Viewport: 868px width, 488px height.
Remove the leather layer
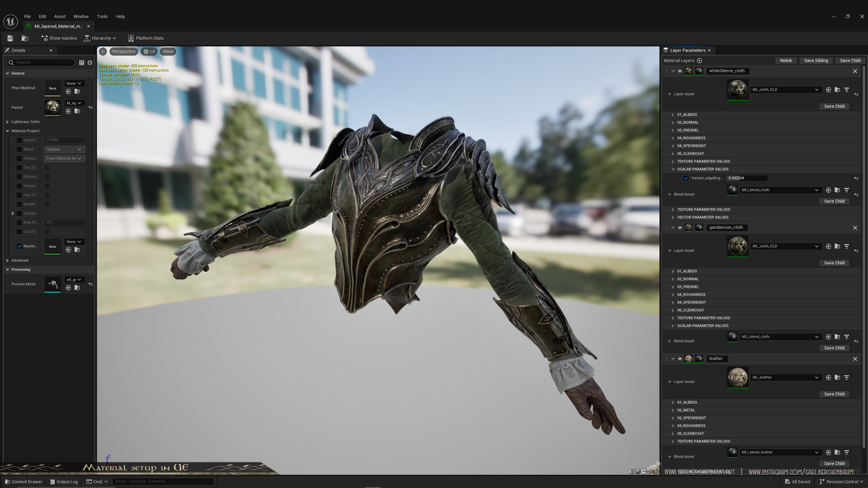click(x=855, y=359)
